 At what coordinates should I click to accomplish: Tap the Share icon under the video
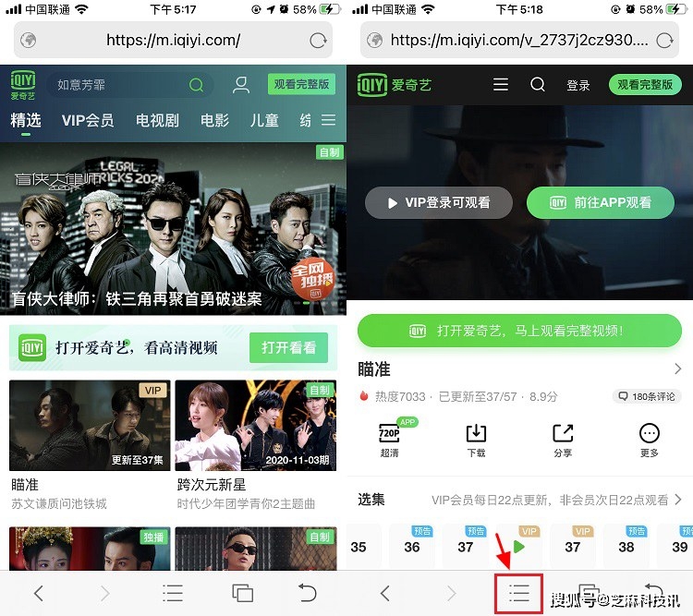point(563,440)
